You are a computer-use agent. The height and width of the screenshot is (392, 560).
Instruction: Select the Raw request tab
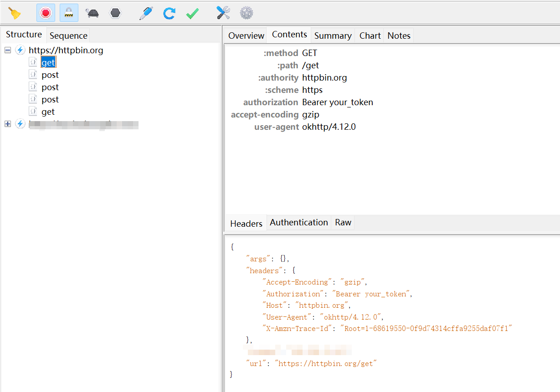pos(343,223)
